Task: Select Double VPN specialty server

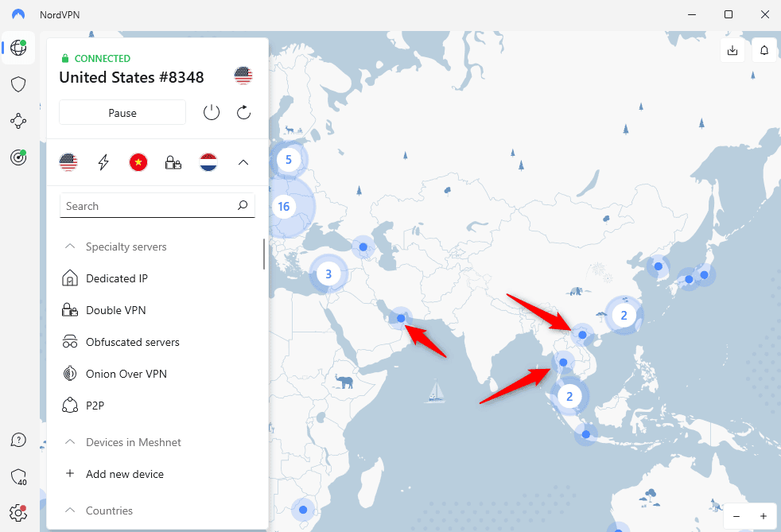Action: click(116, 310)
